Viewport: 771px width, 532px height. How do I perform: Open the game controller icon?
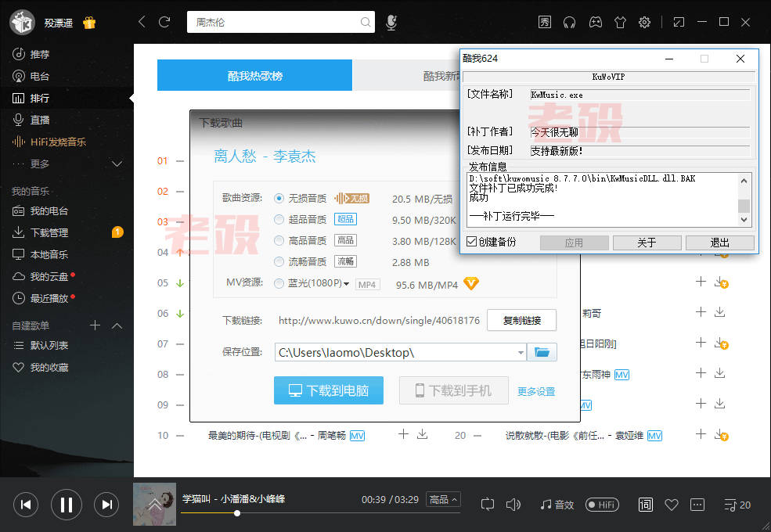point(596,22)
